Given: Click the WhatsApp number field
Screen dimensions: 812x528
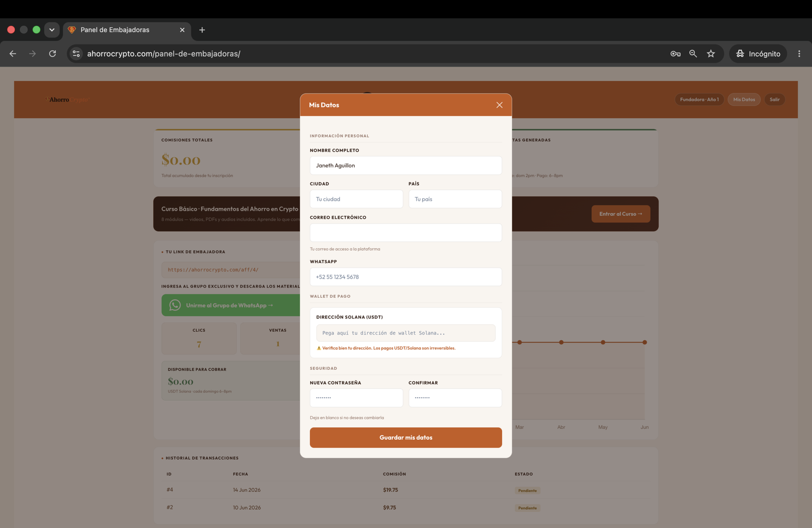Looking at the screenshot, I should pos(406,277).
